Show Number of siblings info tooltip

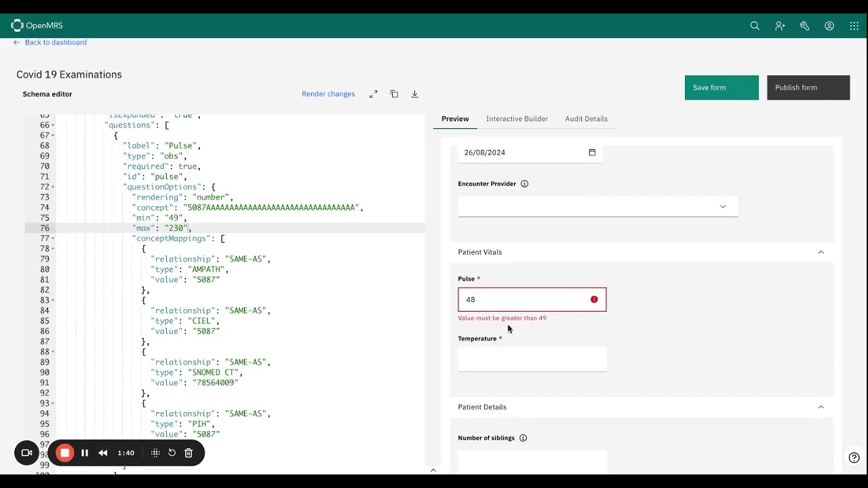pyautogui.click(x=523, y=438)
